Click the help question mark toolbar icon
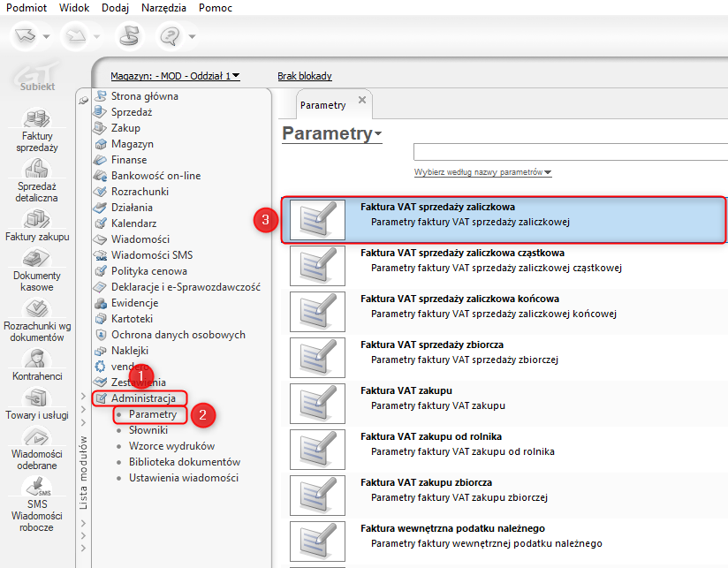 point(170,35)
